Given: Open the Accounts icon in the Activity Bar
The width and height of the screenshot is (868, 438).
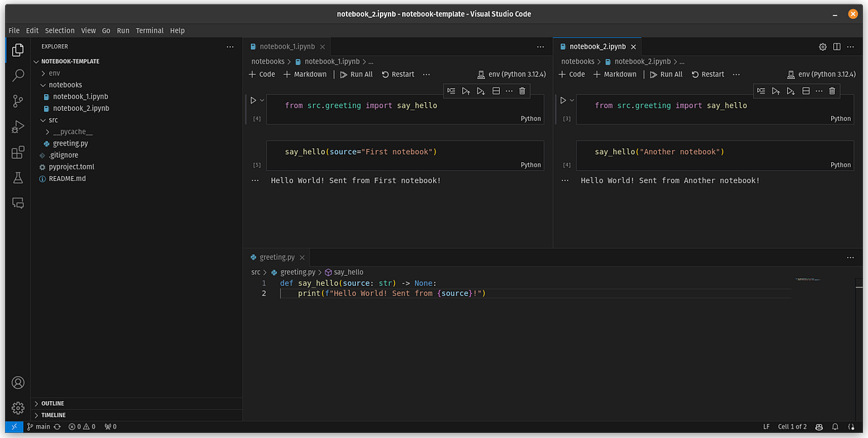Looking at the screenshot, I should pyautogui.click(x=17, y=382).
